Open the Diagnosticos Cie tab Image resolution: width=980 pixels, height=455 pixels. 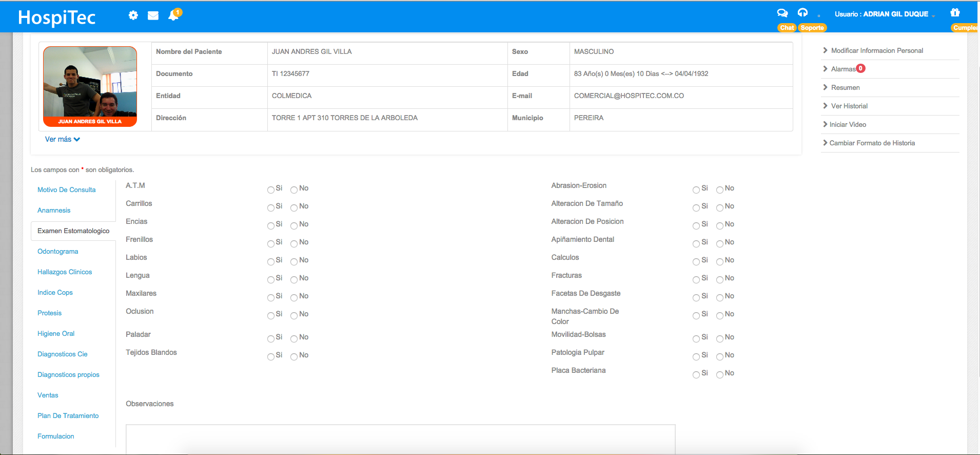(63, 354)
